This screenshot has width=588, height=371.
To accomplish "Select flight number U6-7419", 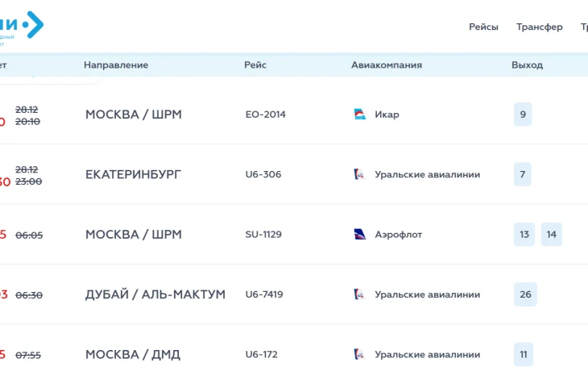I will (264, 294).
